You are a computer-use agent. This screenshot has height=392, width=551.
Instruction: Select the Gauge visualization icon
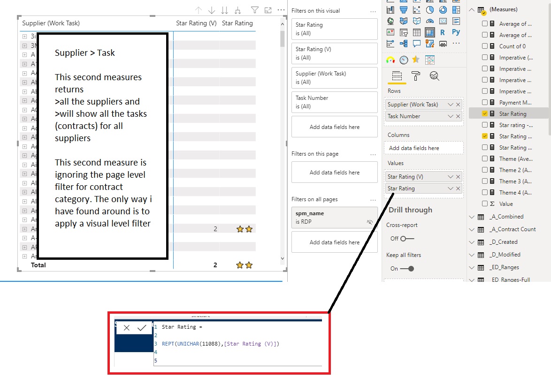pyautogui.click(x=430, y=21)
